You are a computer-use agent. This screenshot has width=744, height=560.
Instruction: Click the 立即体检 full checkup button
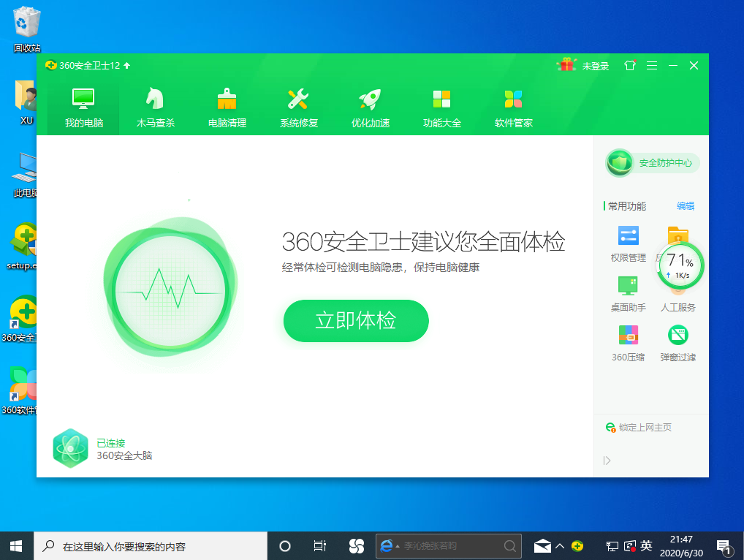(x=356, y=320)
